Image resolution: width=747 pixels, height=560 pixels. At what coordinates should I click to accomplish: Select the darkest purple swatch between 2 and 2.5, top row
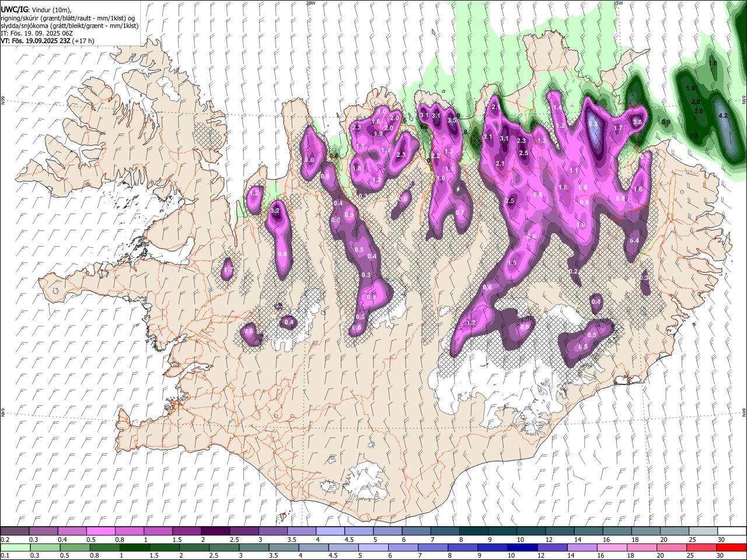[x=215, y=531]
